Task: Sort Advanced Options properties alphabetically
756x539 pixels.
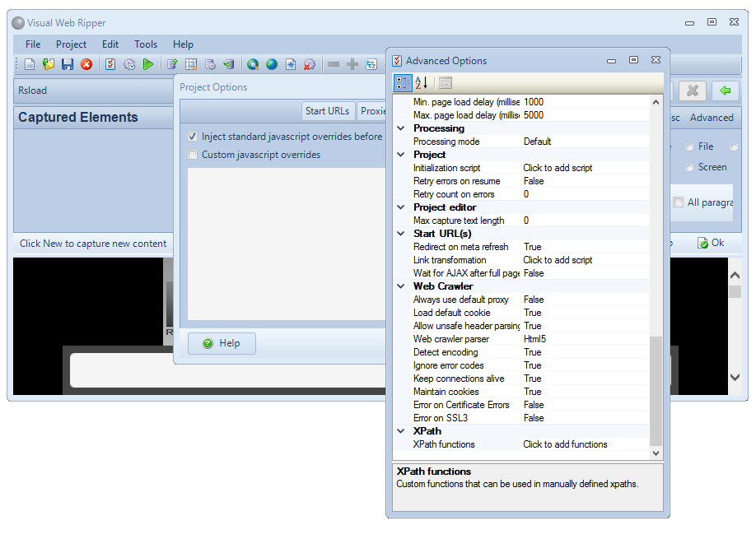Action: point(422,83)
